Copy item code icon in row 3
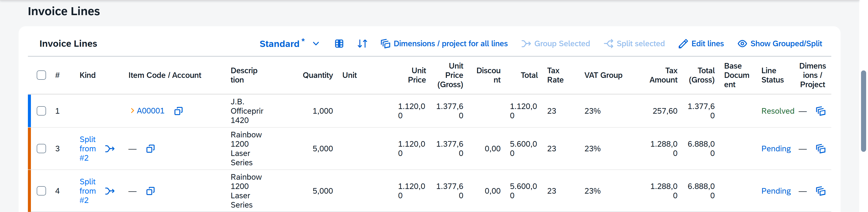The height and width of the screenshot is (212, 868). click(x=151, y=149)
